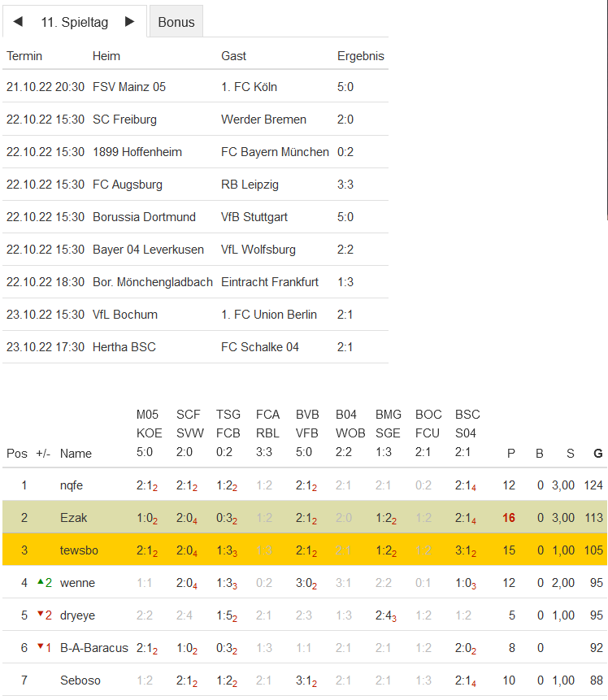This screenshot has width=608, height=700.
Task: Sort ranking by G total column
Action: (x=598, y=454)
